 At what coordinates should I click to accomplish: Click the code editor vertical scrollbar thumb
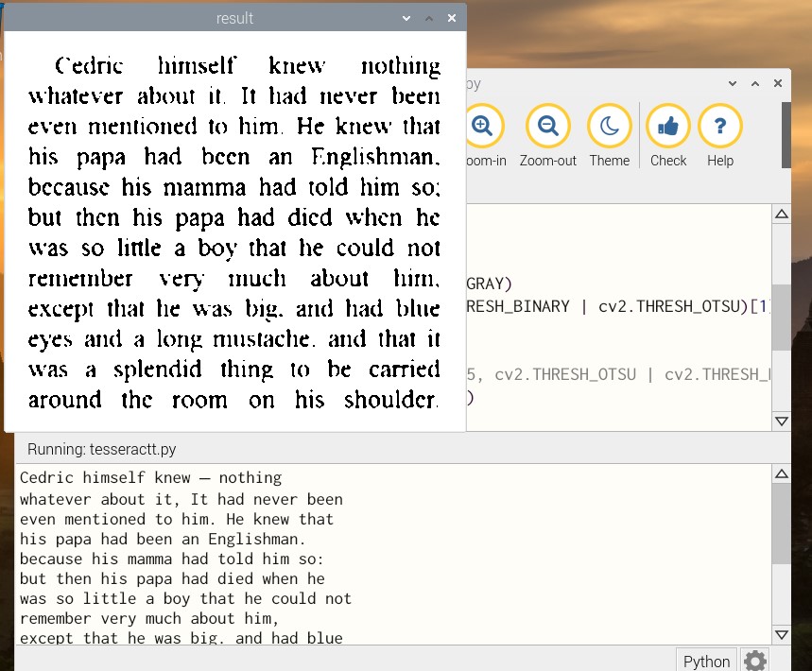pyautogui.click(x=781, y=317)
